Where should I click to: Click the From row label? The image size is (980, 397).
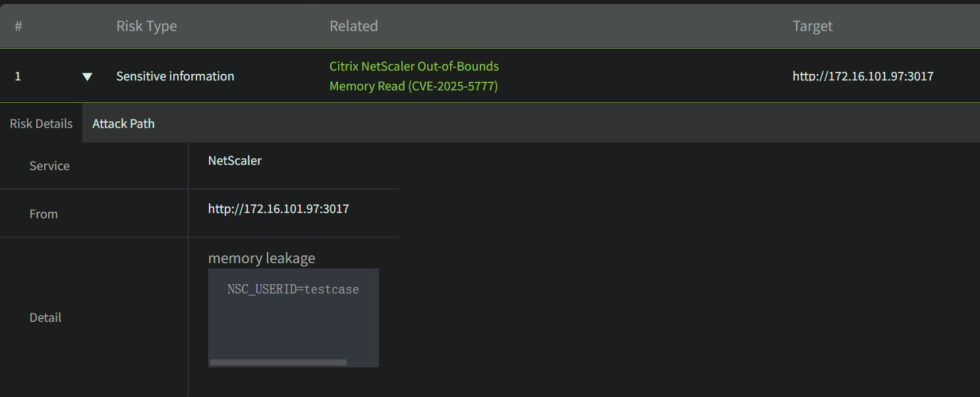click(x=44, y=214)
